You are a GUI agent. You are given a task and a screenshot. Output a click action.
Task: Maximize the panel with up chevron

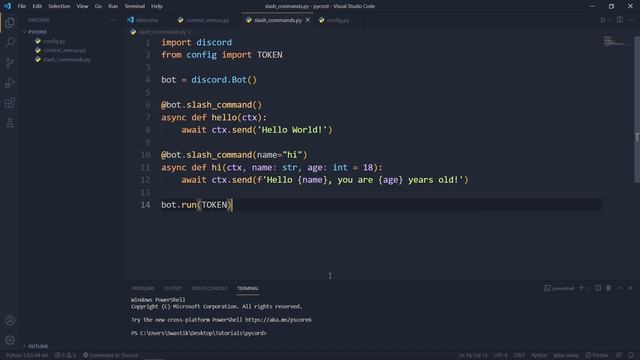point(620,288)
